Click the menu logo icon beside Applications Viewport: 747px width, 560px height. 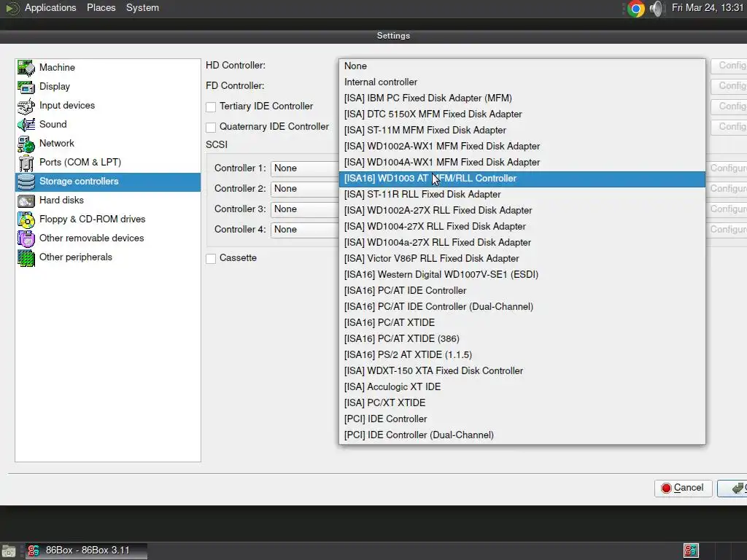pos(12,8)
